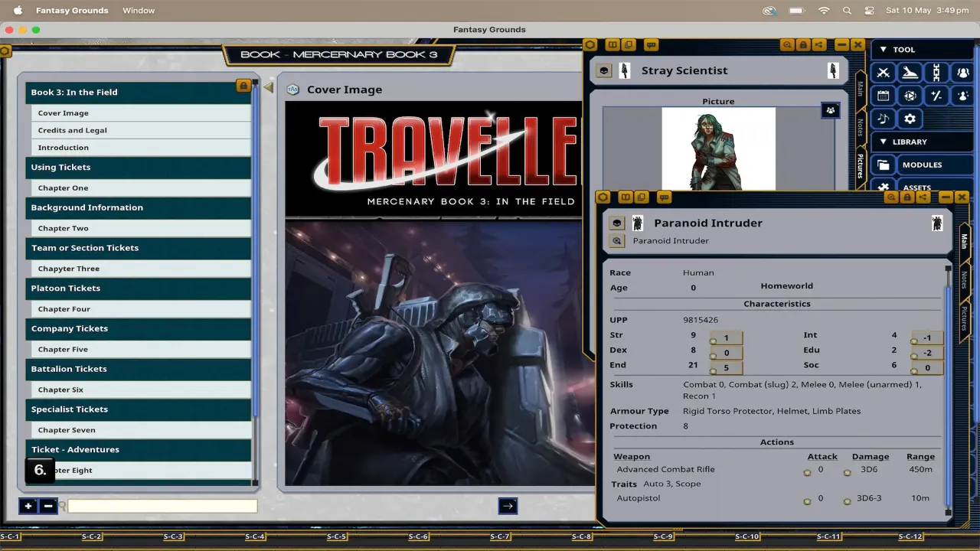
Task: Switch to Notes tab of Stray Scientist
Action: tap(860, 127)
